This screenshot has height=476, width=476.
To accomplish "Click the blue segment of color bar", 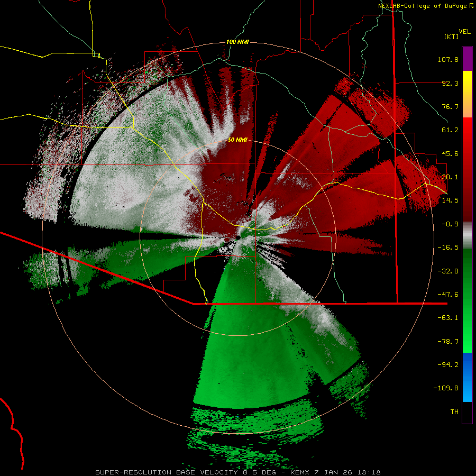I will [x=467, y=377].
